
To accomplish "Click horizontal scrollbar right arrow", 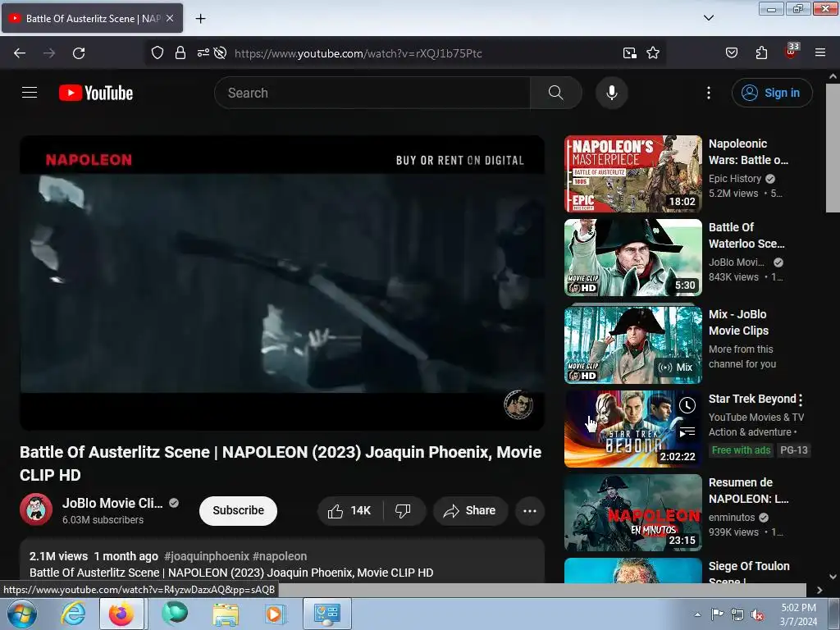I will [x=819, y=590].
